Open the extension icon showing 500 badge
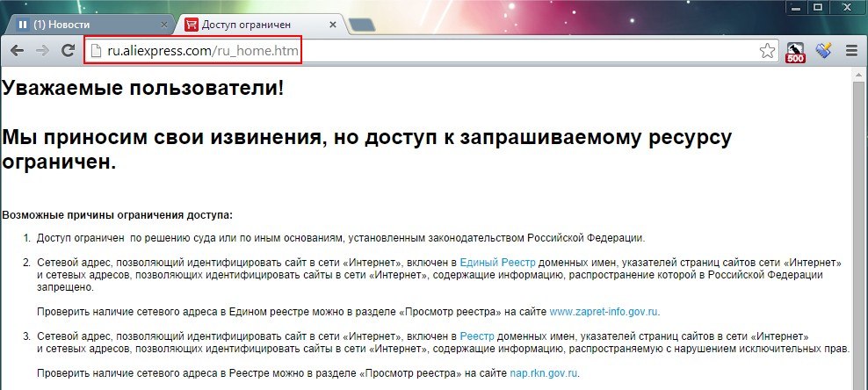868x390 pixels. tap(795, 52)
